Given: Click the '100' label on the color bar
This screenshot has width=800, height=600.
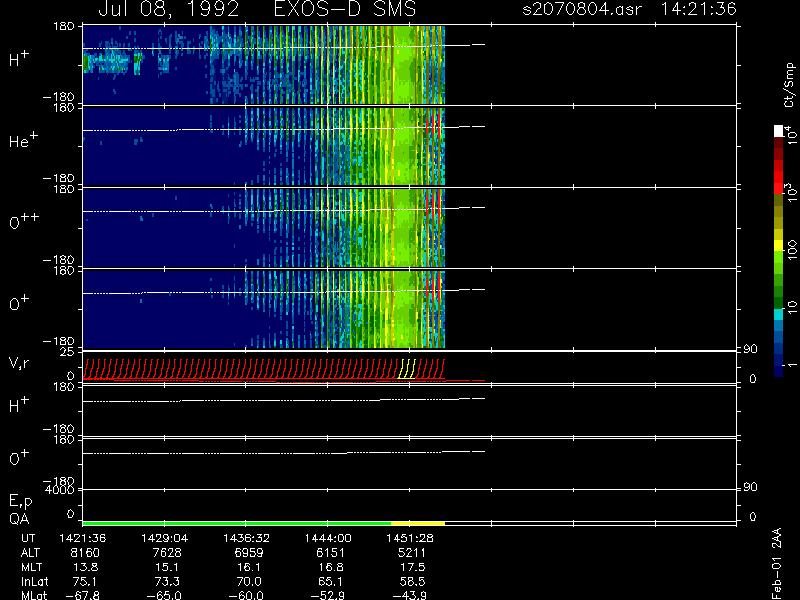Looking at the screenshot, I should click(792, 251).
